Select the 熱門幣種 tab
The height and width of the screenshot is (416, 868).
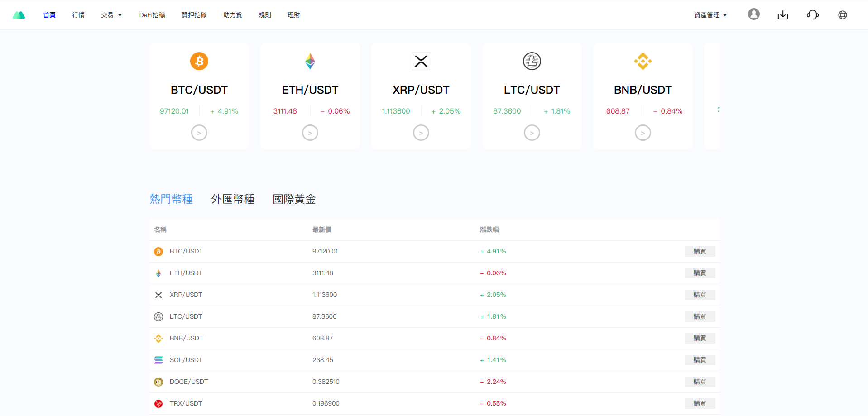pos(171,199)
